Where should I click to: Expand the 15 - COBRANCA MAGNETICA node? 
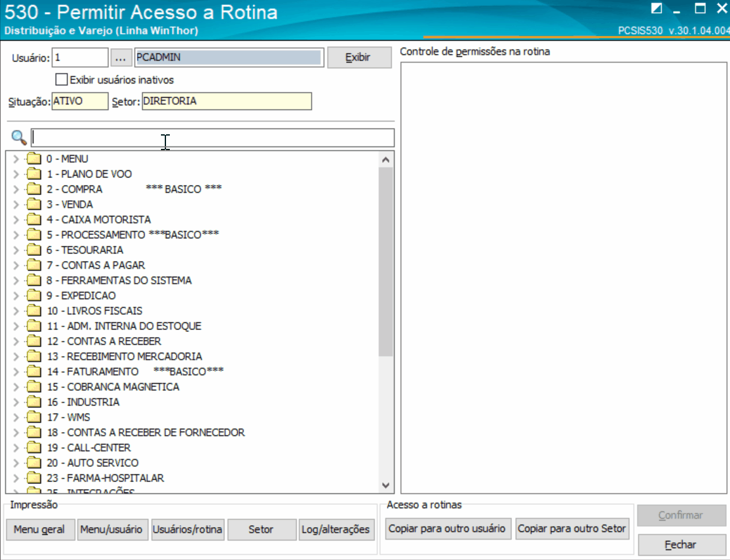point(16,387)
